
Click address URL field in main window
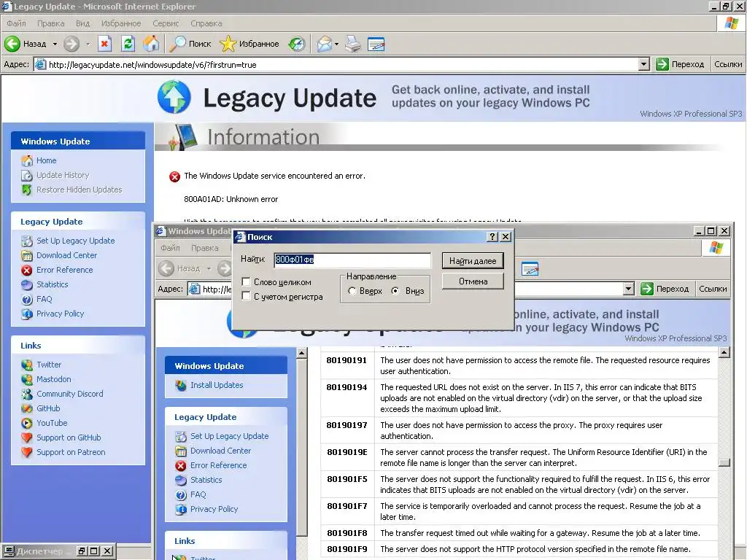pos(336,64)
